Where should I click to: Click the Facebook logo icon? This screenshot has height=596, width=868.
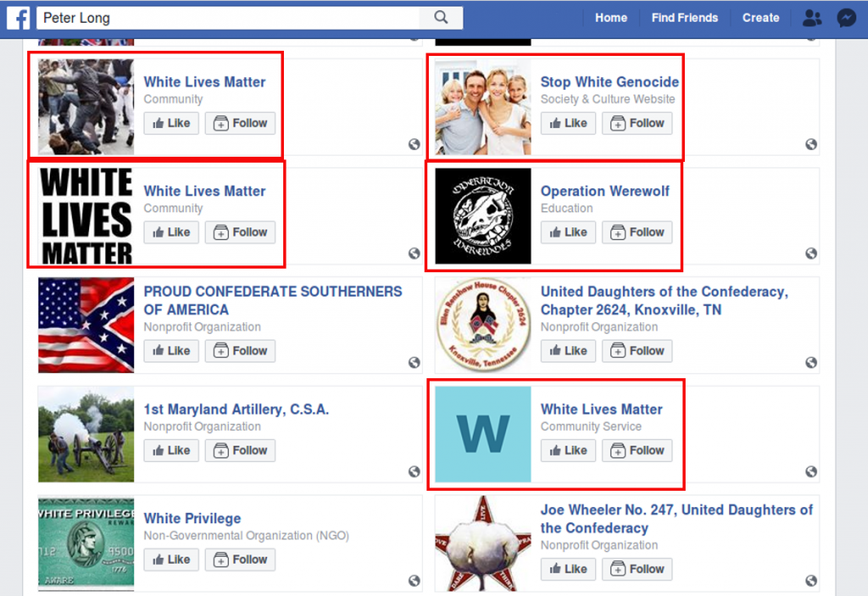pos(19,18)
